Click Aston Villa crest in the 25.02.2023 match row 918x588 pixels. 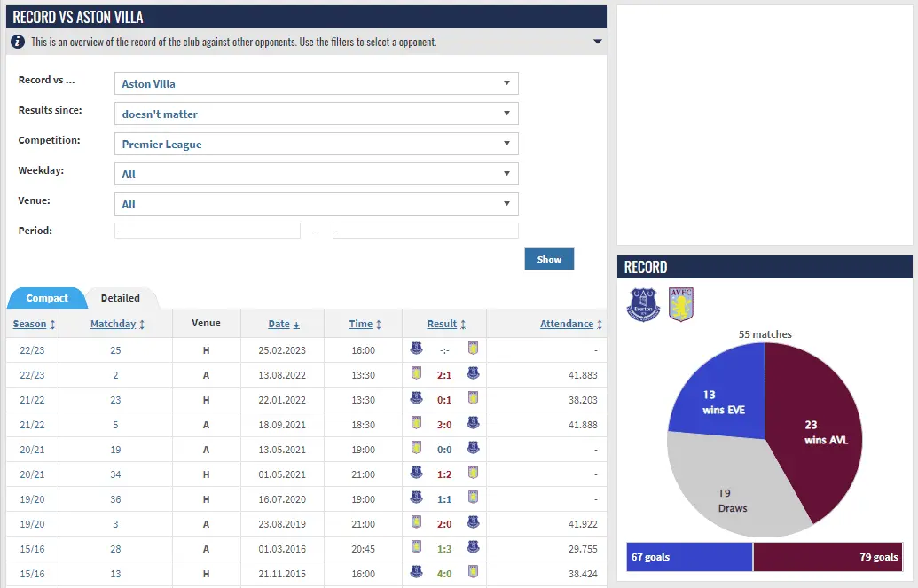click(473, 349)
